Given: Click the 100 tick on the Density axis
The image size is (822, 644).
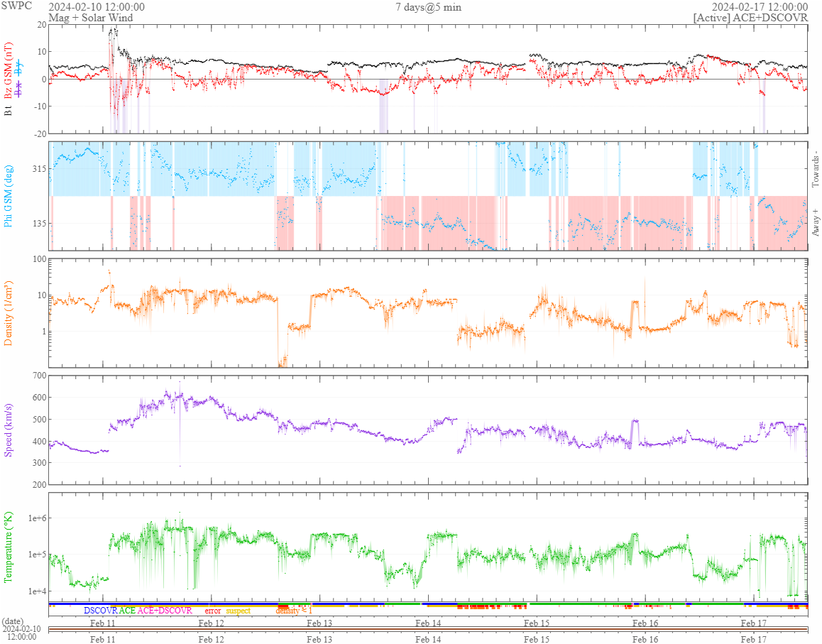Looking at the screenshot, I should coord(40,259).
